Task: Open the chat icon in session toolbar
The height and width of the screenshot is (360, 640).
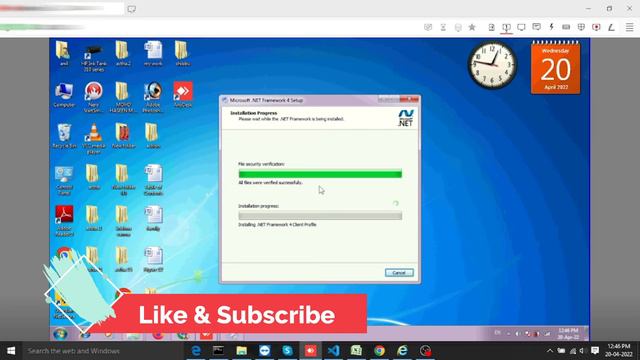Action: 536,27
